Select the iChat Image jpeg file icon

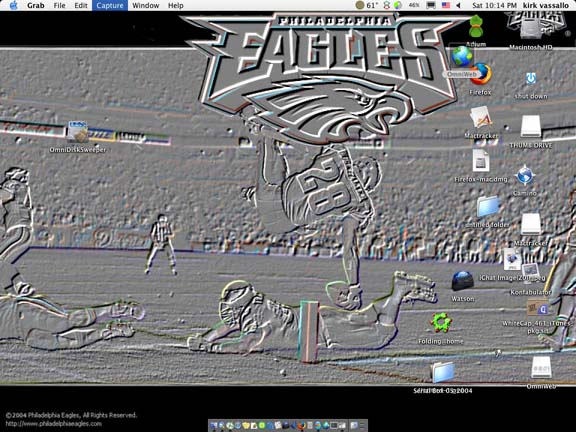(512, 259)
